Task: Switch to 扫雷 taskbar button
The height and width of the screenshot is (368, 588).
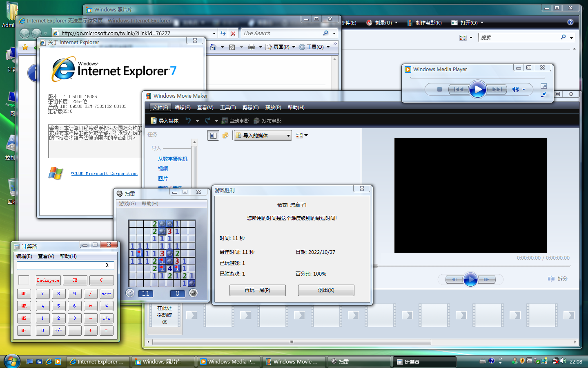Action: pos(360,361)
